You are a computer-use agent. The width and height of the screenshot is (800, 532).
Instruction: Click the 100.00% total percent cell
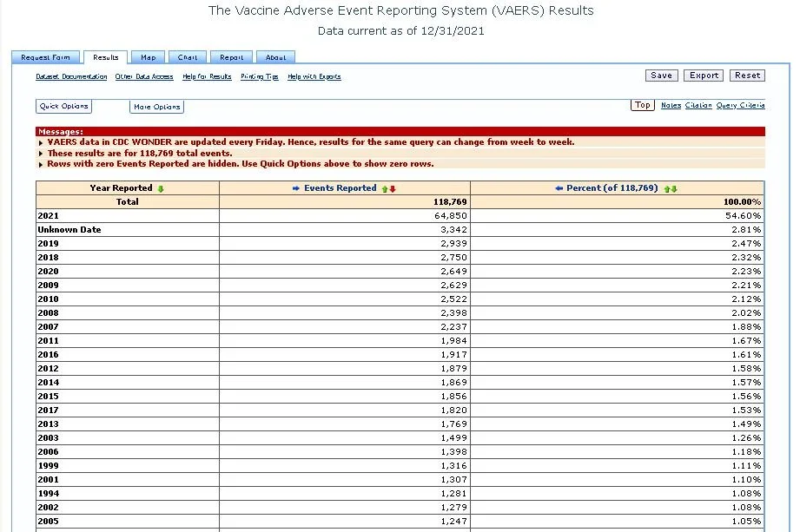click(742, 202)
